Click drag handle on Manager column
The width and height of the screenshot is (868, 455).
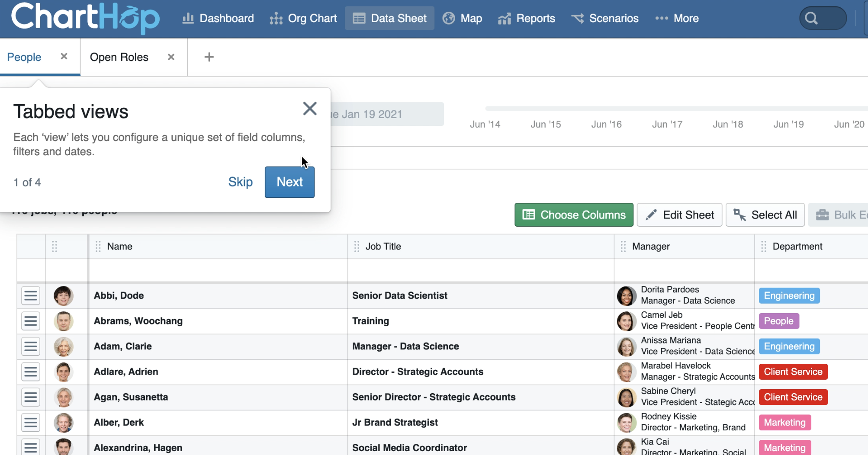coord(623,247)
